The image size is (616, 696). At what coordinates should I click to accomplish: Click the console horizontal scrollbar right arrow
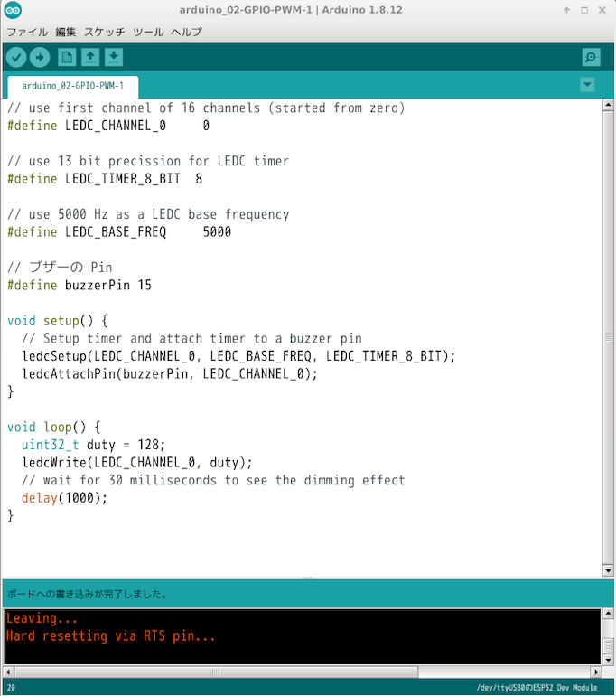[x=595, y=672]
